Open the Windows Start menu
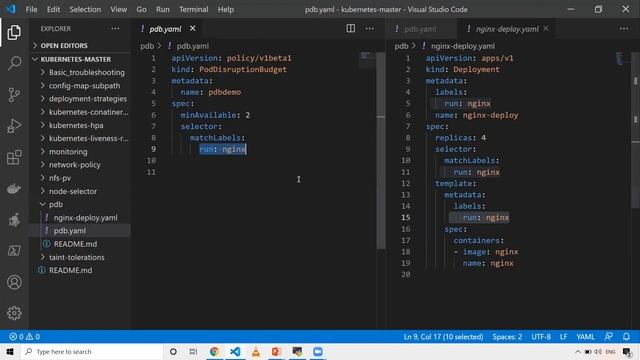 point(10,351)
